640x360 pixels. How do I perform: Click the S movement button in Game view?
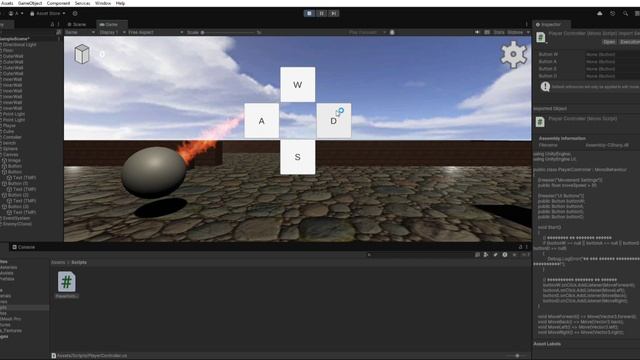coord(298,157)
